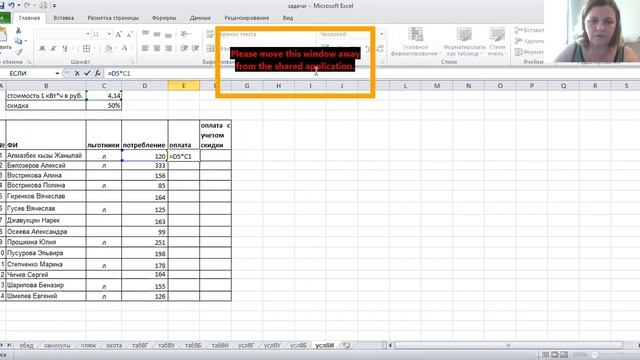Align text to top of cell
This screenshot has height=360, width=640.
145,34
